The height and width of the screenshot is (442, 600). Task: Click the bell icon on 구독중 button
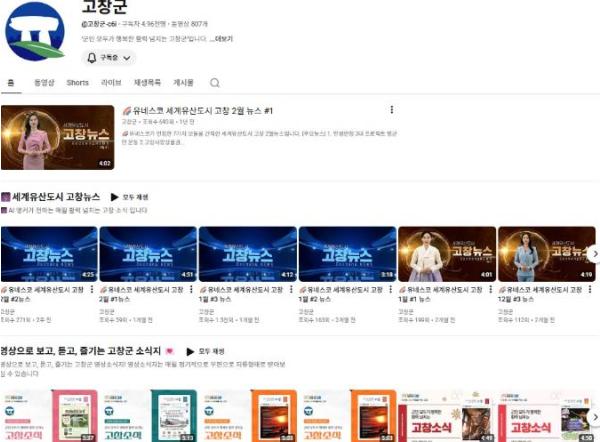pos(93,58)
